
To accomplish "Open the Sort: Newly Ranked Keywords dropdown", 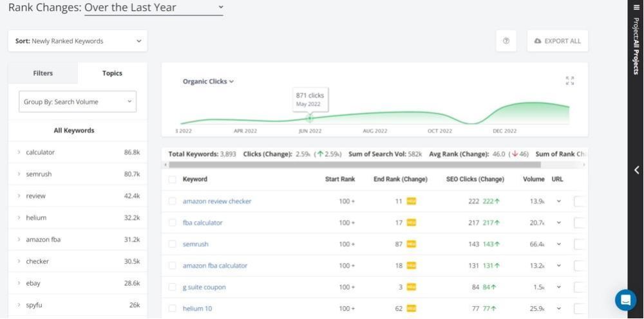I will pyautogui.click(x=78, y=41).
